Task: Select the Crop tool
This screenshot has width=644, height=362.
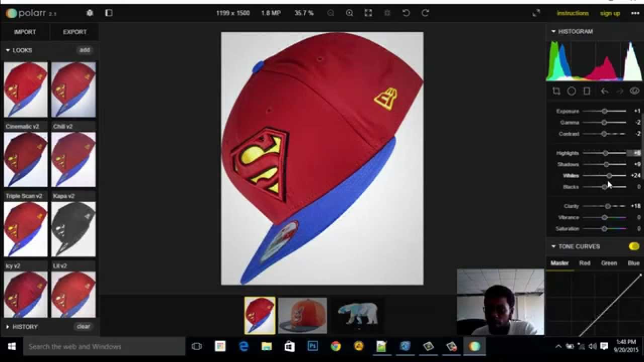Action: pos(556,91)
